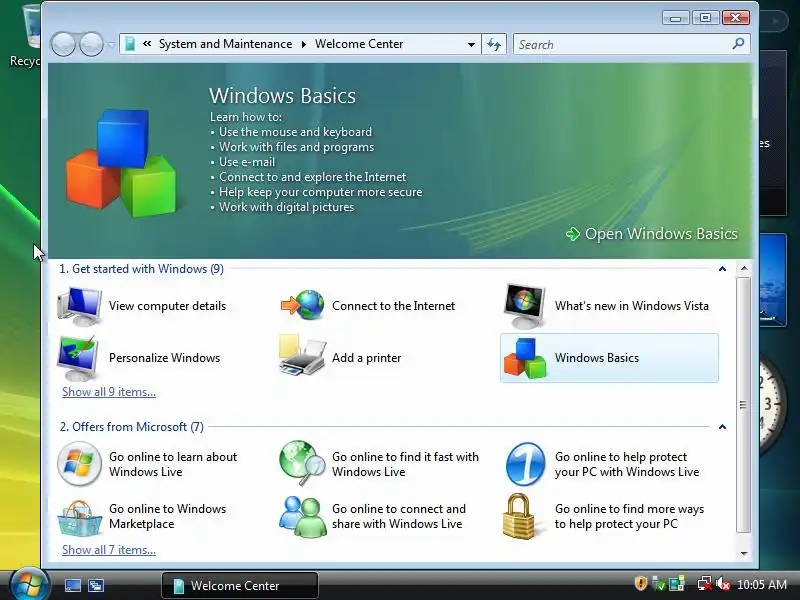Click 'View computer details' text
Screen dimensions: 800x600
(167, 306)
